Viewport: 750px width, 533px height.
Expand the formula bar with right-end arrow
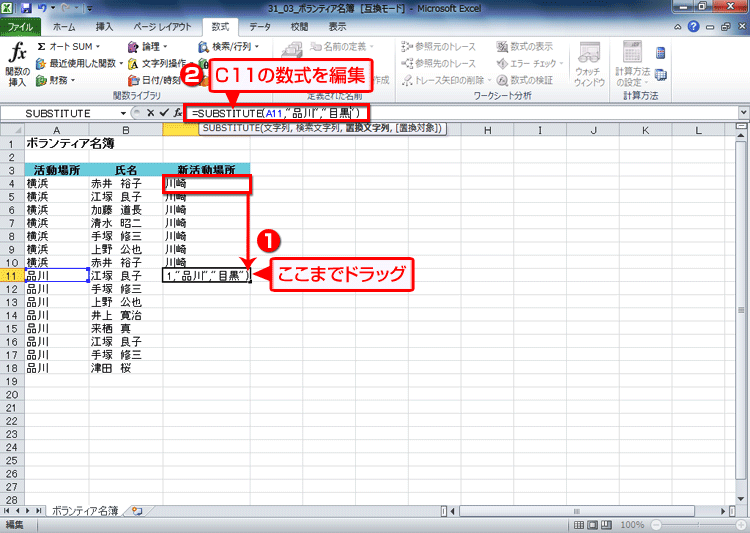coord(743,113)
